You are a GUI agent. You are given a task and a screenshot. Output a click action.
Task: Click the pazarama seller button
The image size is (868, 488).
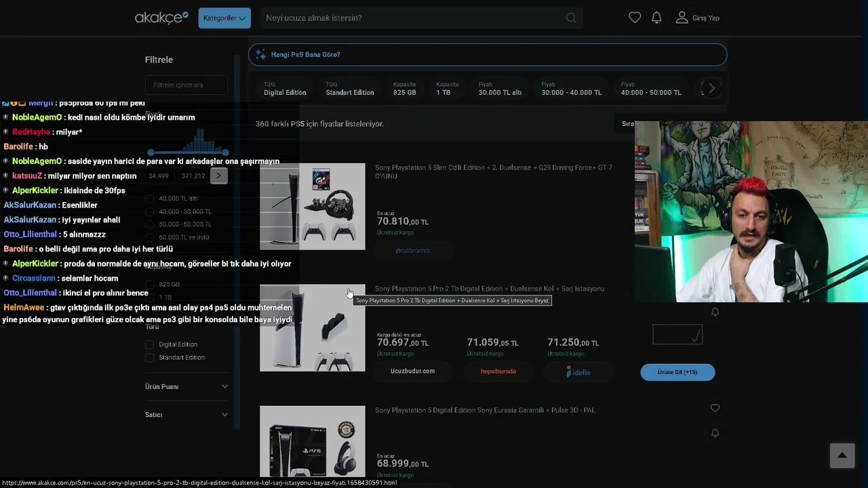pyautogui.click(x=412, y=251)
